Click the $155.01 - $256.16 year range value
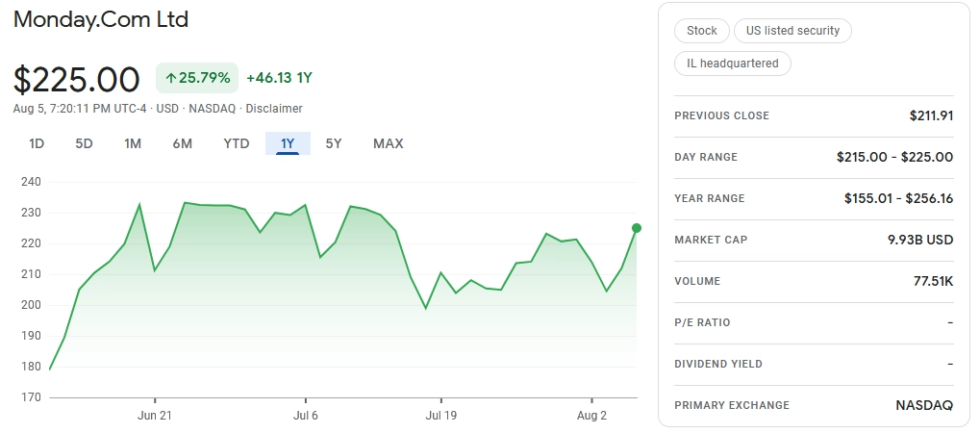 click(x=899, y=198)
